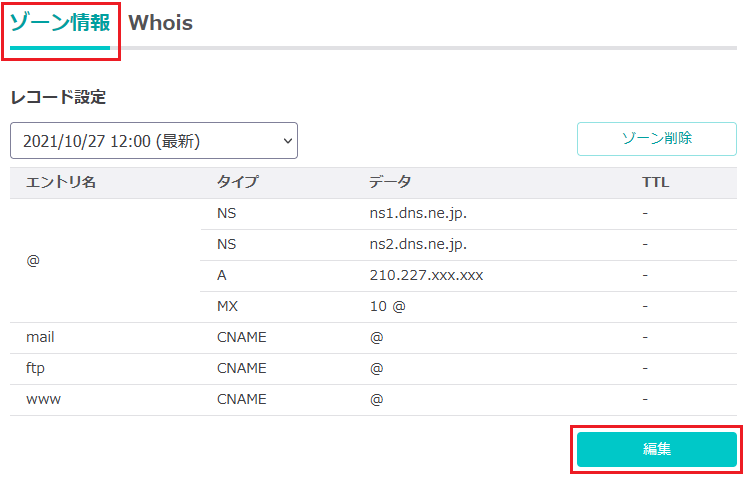Screen dimensions: 749x478
Task: Click the ns1.dns.ne.jp. record data
Action: 418,213
